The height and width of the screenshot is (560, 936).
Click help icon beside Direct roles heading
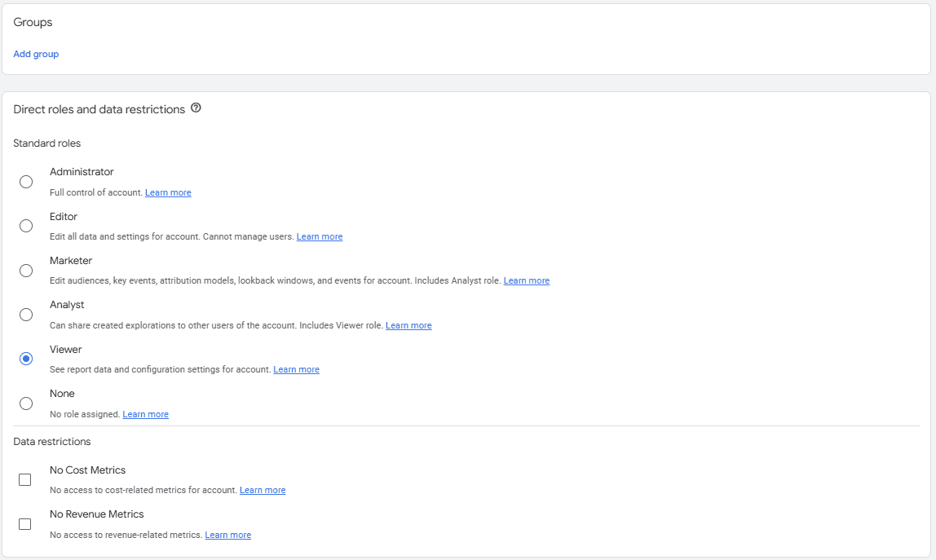coord(196,108)
